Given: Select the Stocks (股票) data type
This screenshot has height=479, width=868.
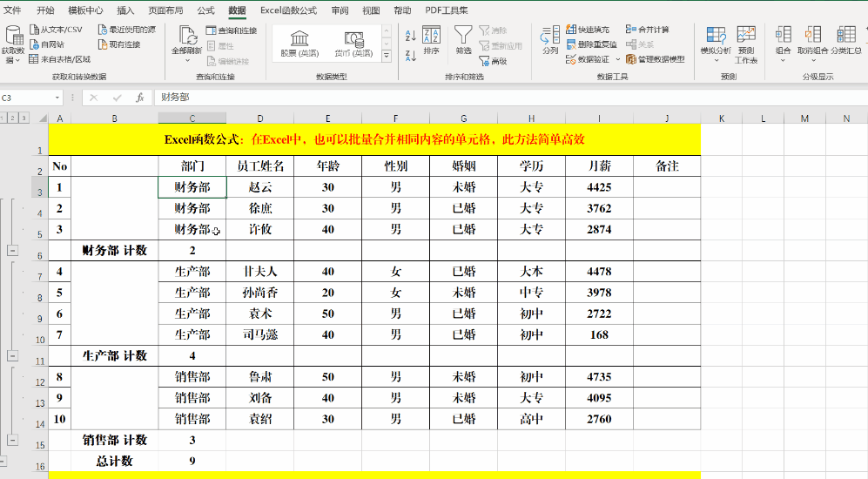Looking at the screenshot, I should (299, 44).
